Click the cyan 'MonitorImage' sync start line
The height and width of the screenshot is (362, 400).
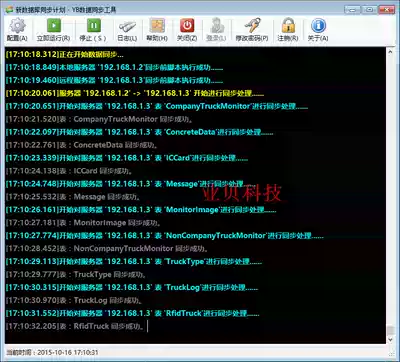[141, 210]
